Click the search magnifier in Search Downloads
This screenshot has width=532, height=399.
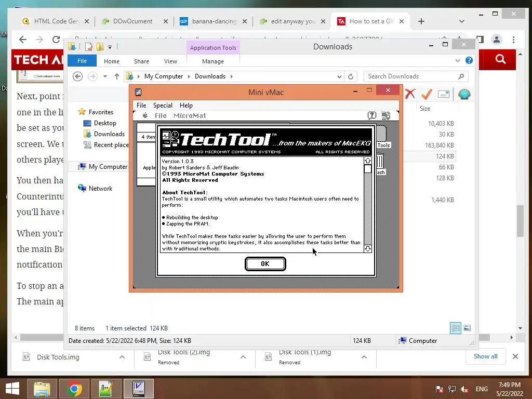[x=461, y=76]
